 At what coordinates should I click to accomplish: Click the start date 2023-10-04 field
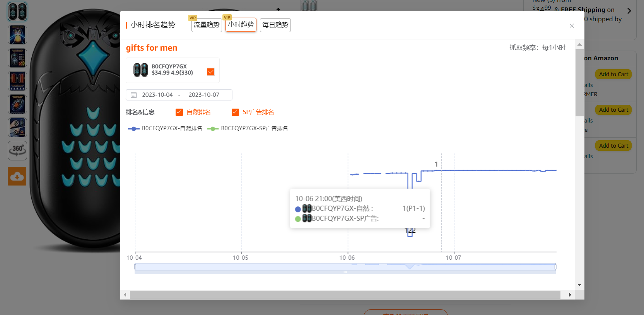(157, 95)
